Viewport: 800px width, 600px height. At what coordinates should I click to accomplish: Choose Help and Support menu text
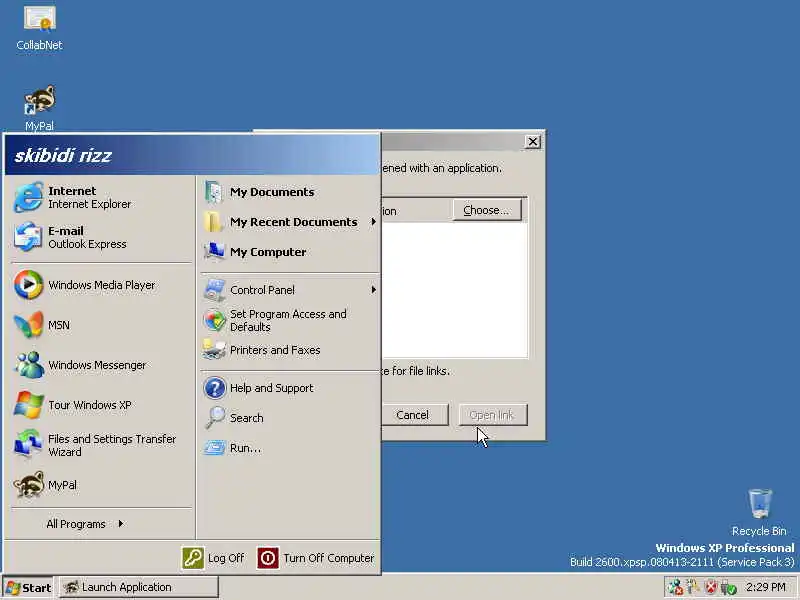coord(271,388)
